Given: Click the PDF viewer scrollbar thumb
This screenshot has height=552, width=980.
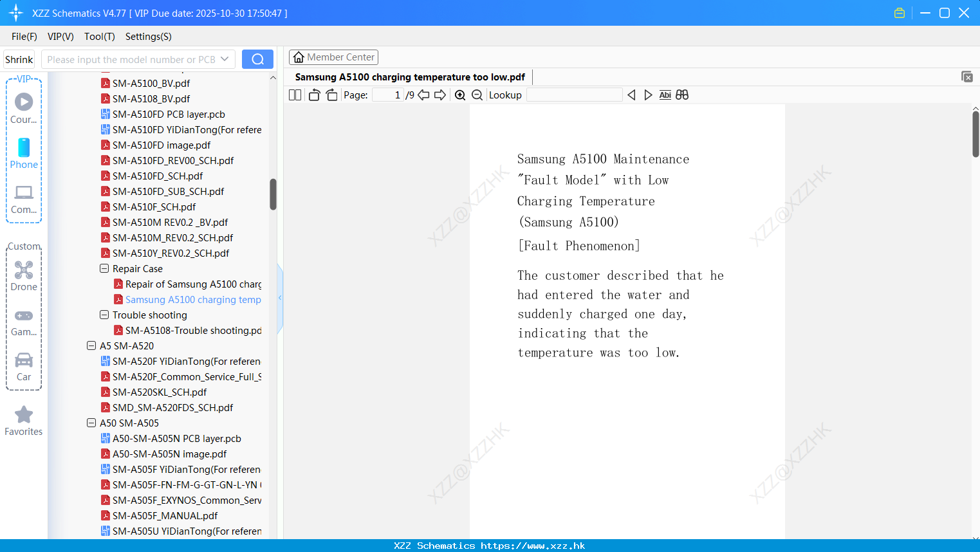Looking at the screenshot, I should tap(975, 134).
